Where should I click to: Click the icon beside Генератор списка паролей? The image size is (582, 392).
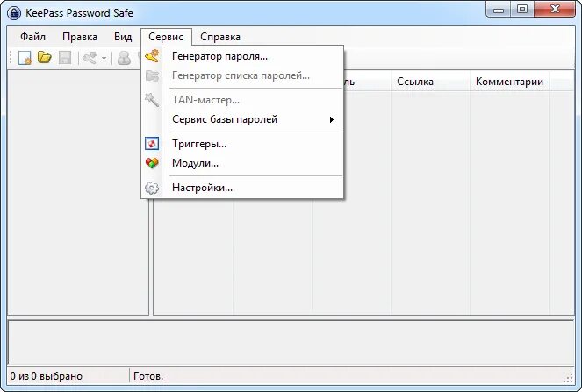pyautogui.click(x=152, y=75)
